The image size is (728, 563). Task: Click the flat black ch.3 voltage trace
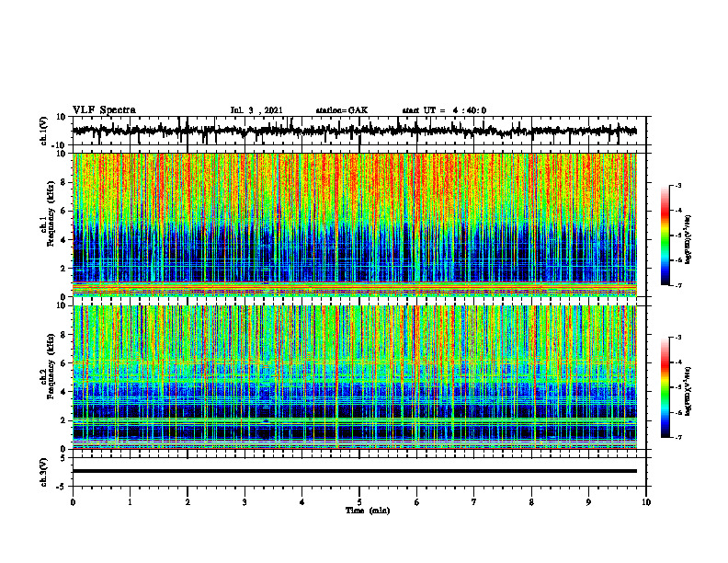click(355, 471)
